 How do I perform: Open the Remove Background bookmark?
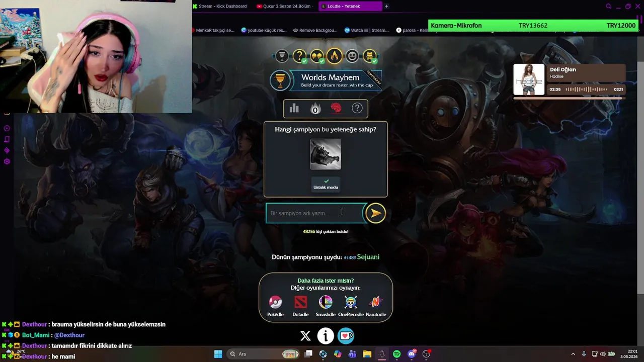pyautogui.click(x=315, y=30)
